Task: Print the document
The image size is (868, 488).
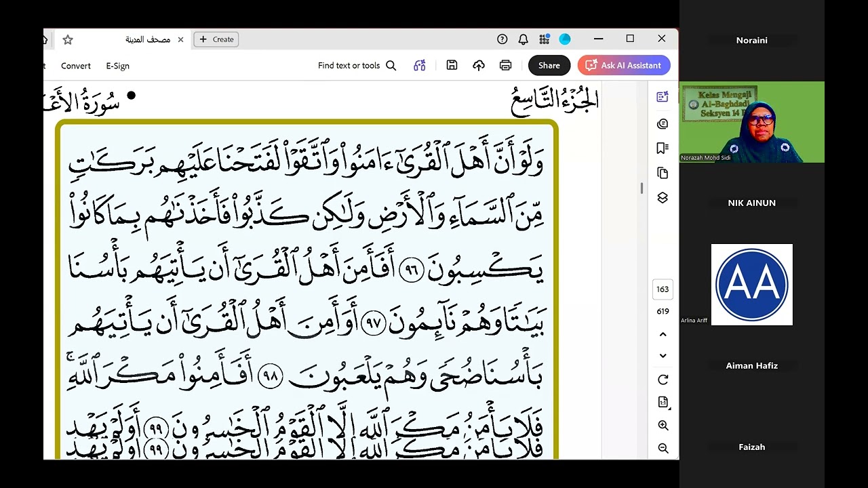Action: [x=505, y=66]
